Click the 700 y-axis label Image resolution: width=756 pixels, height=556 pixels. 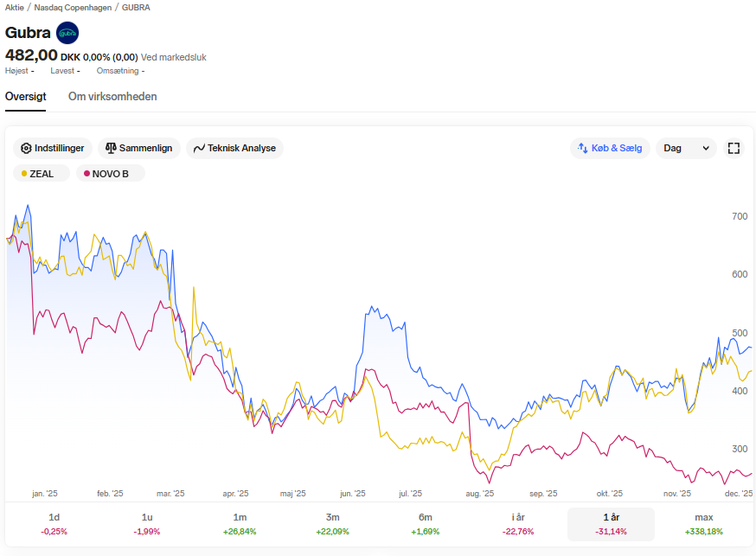[740, 216]
